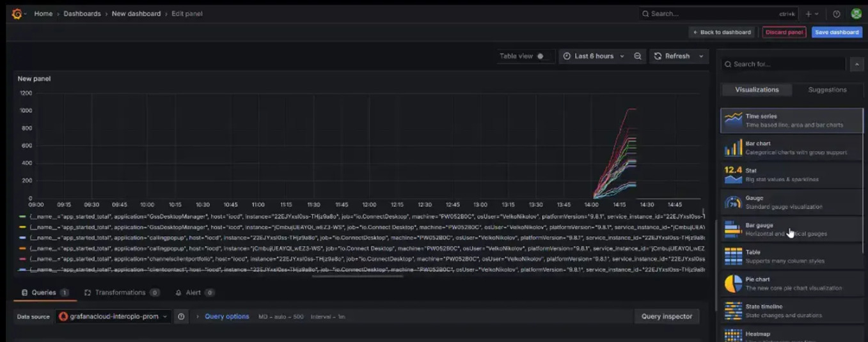Focus the top Search ctrl+k box
This screenshot has height=342, width=868.
(718, 13)
